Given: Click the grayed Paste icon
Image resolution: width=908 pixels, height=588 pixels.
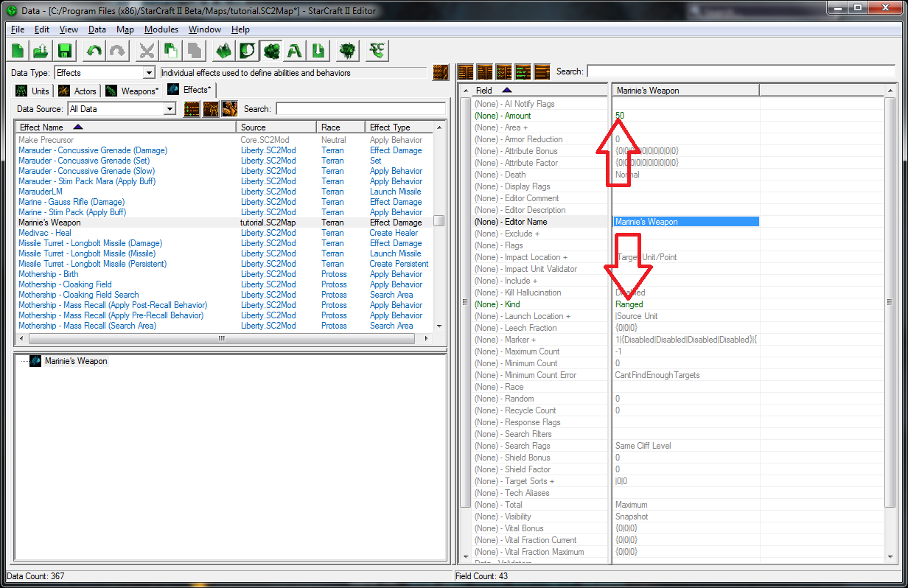Looking at the screenshot, I should coord(195,51).
